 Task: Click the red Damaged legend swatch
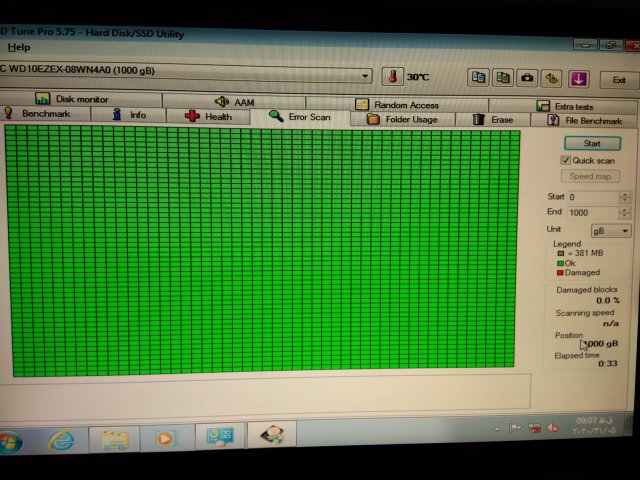[560, 273]
